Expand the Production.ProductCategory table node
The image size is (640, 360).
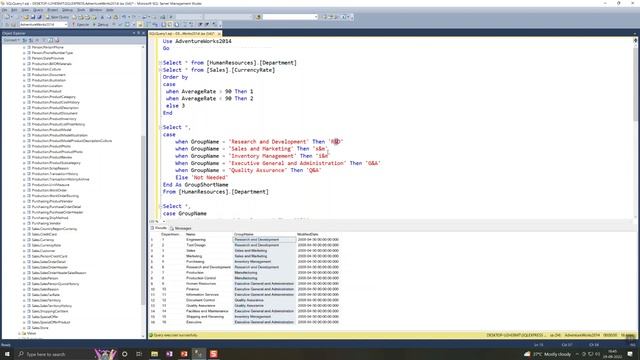point(24,97)
